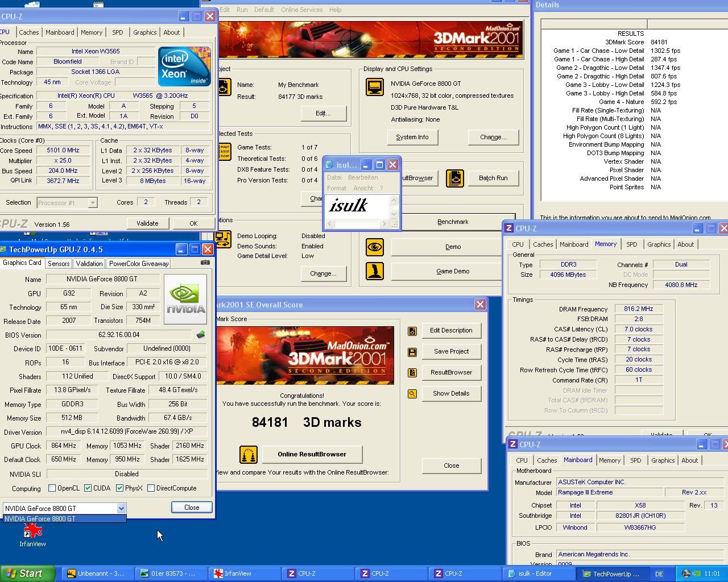Image resolution: width=728 pixels, height=582 pixels.
Task: Click the DE language indicator in taskbar
Action: click(x=659, y=574)
